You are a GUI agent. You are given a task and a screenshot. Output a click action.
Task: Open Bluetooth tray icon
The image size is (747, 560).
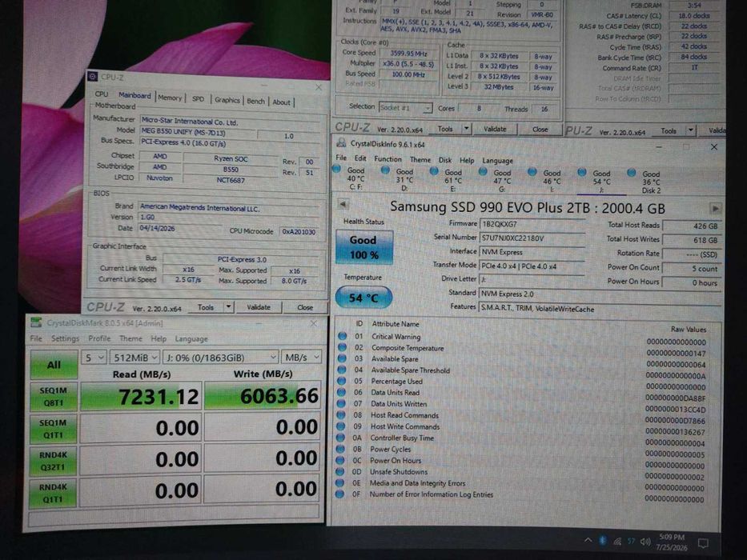(x=603, y=541)
